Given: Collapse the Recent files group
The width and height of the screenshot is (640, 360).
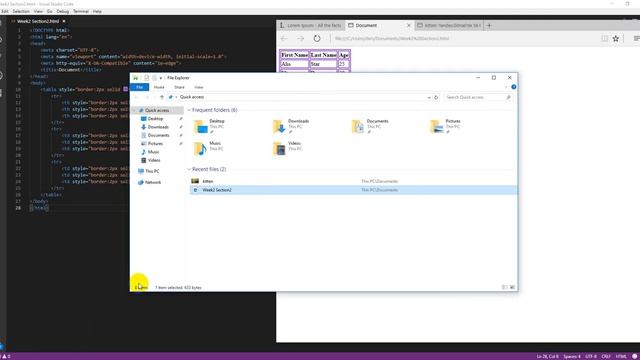Looking at the screenshot, I should click(x=189, y=169).
